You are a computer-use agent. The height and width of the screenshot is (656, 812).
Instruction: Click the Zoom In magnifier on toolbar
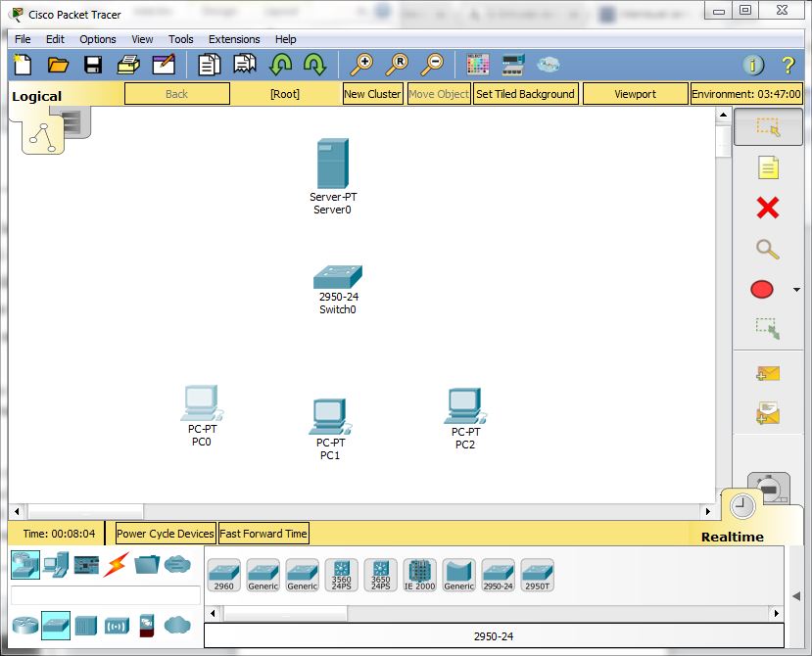[x=362, y=64]
